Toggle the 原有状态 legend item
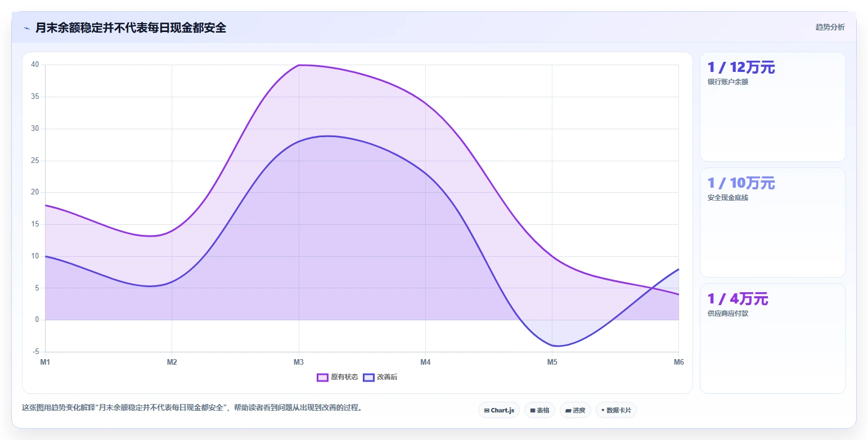868x440 pixels. pos(338,377)
